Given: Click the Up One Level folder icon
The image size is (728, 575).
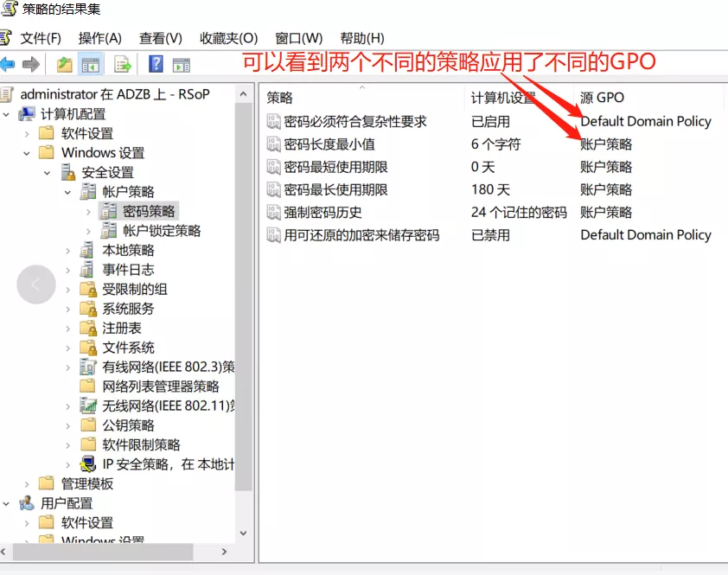Looking at the screenshot, I should (64, 64).
